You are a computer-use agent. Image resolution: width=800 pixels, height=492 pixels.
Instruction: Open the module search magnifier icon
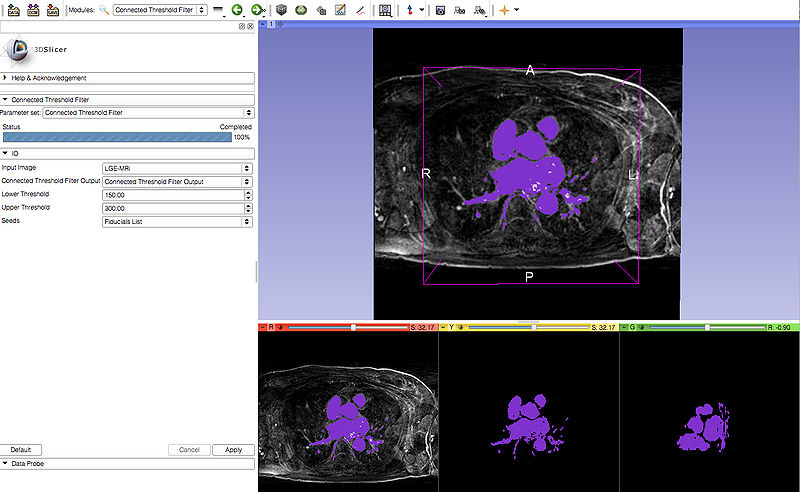(x=103, y=9)
